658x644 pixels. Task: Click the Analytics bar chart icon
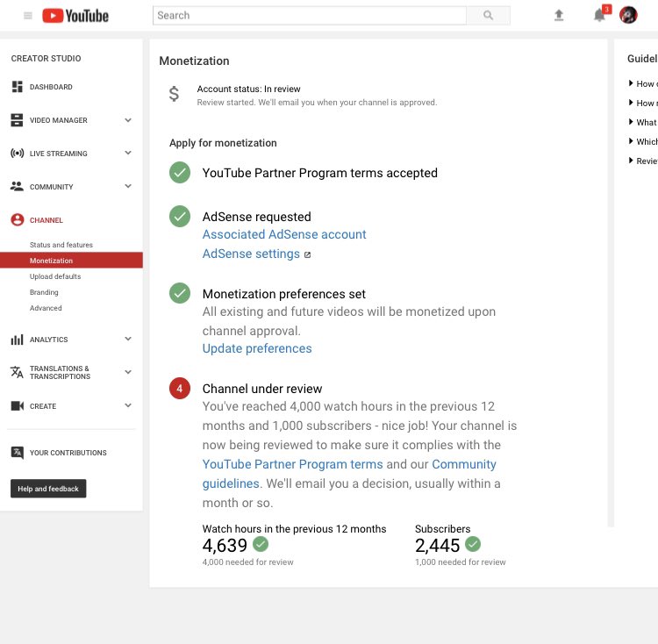coord(17,340)
